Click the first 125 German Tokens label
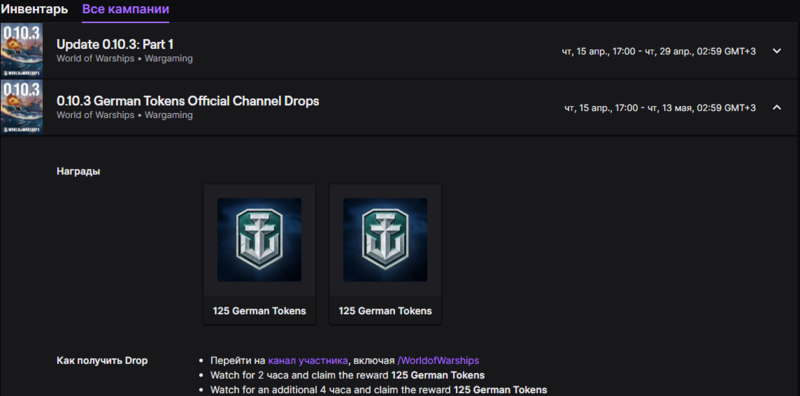The width and height of the screenshot is (800, 396). (259, 311)
